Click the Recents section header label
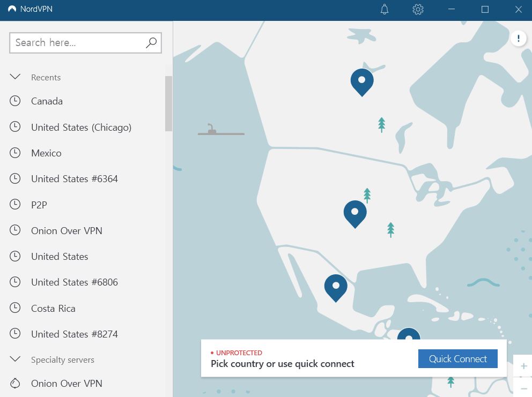 point(46,77)
